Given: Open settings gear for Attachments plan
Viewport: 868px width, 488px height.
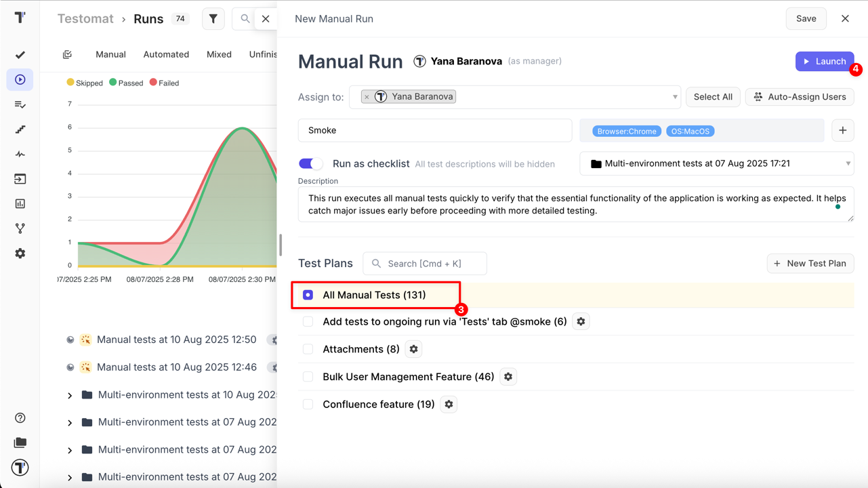Looking at the screenshot, I should point(413,349).
